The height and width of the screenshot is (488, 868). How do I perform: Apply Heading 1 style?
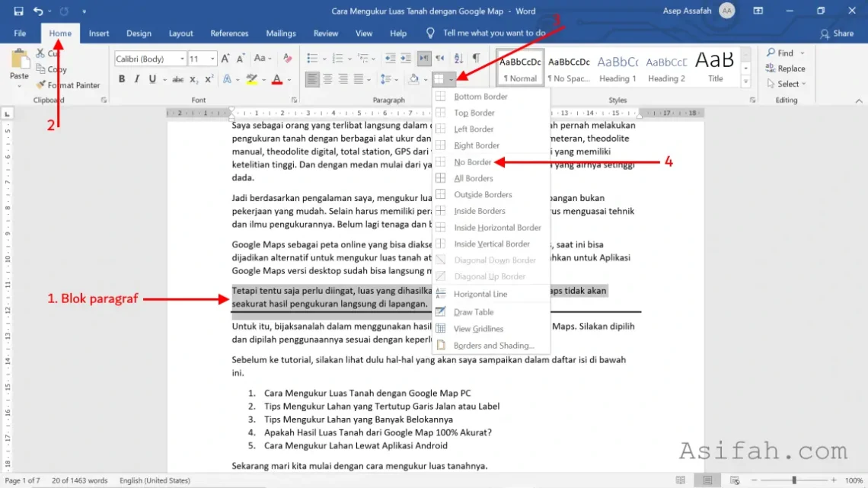pyautogui.click(x=617, y=68)
